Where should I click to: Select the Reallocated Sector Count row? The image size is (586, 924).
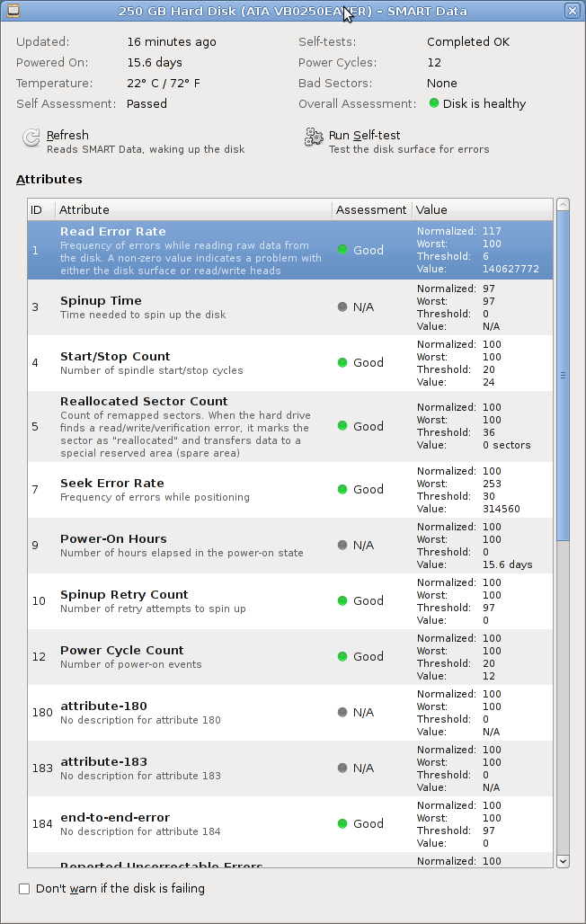click(290, 426)
